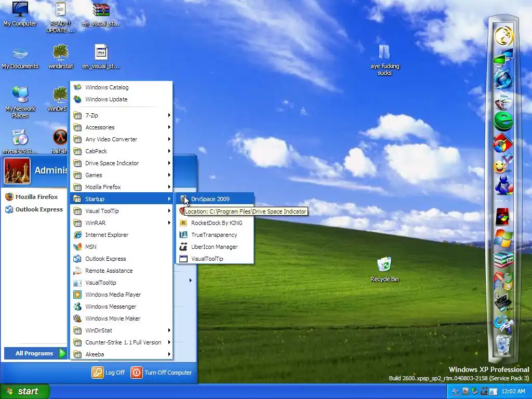Launch Windows Movie Maker
This screenshot has width=532, height=399.
(x=122, y=318)
